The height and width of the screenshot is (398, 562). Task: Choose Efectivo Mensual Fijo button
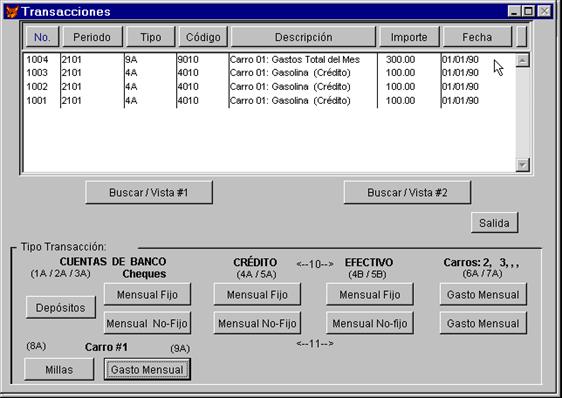pyautogui.click(x=370, y=294)
